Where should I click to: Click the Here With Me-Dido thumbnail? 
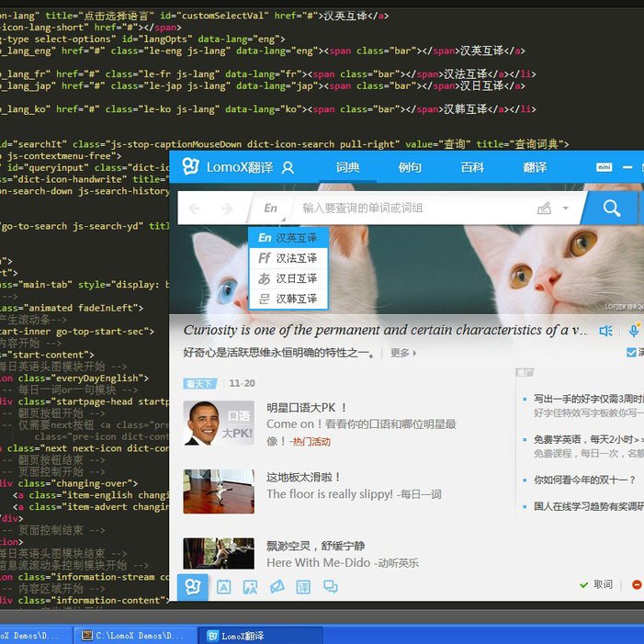point(219,553)
